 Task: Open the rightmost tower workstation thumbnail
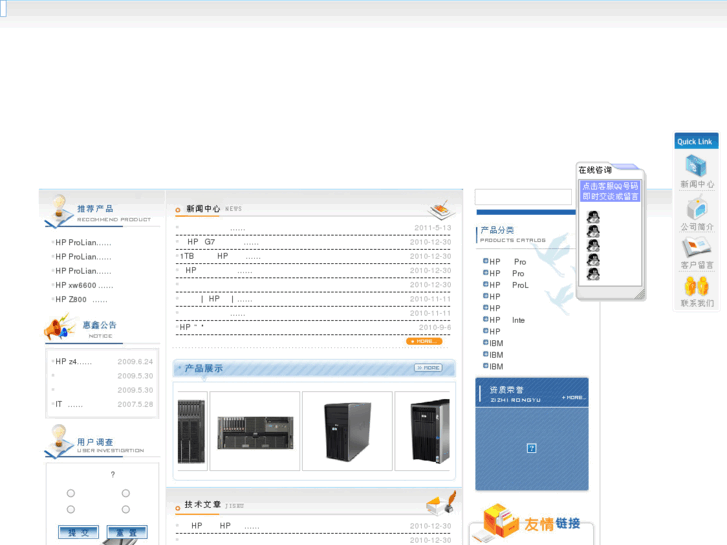tap(430, 431)
